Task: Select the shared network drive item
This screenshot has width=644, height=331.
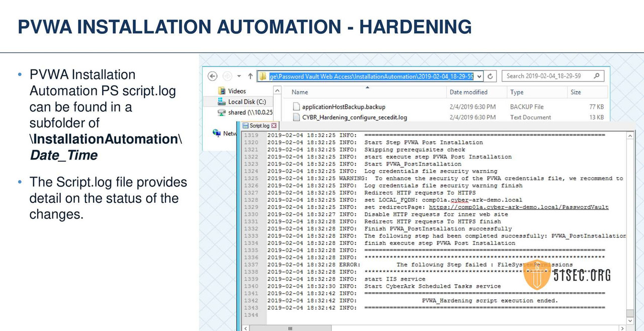Action: pos(250,112)
